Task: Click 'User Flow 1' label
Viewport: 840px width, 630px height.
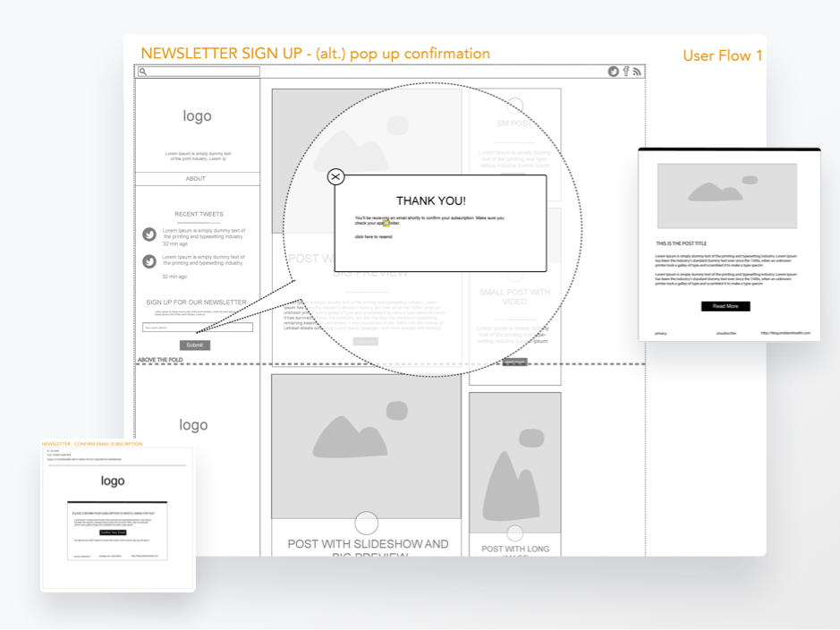Action: click(722, 55)
